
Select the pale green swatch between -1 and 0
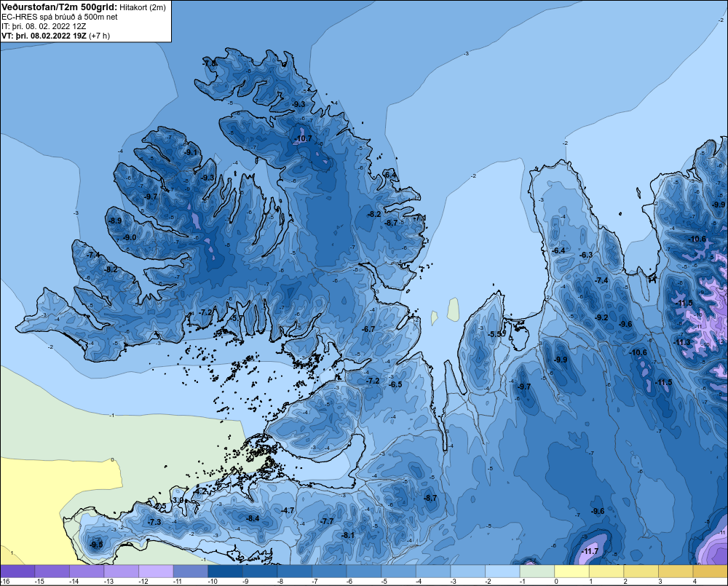pyautogui.click(x=537, y=571)
